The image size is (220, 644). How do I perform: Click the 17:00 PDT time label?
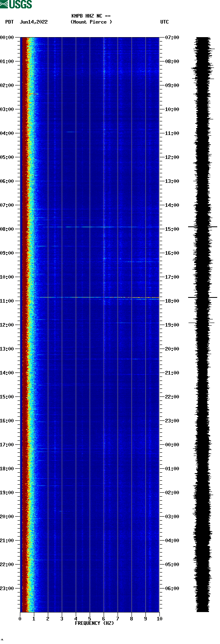point(7,445)
